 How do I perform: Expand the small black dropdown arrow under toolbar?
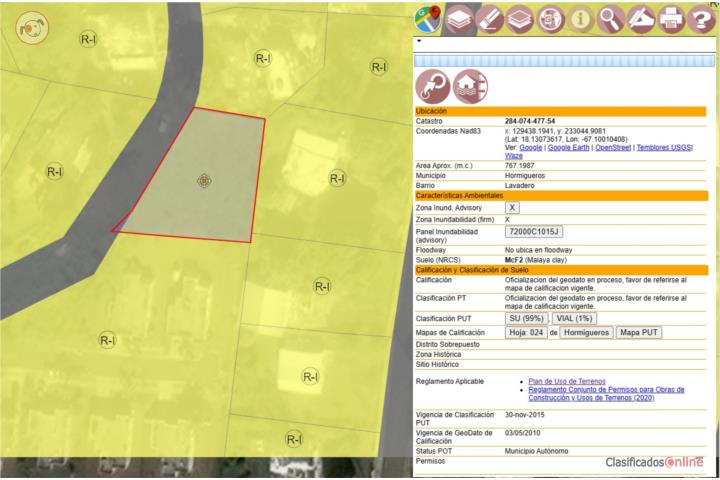click(419, 41)
